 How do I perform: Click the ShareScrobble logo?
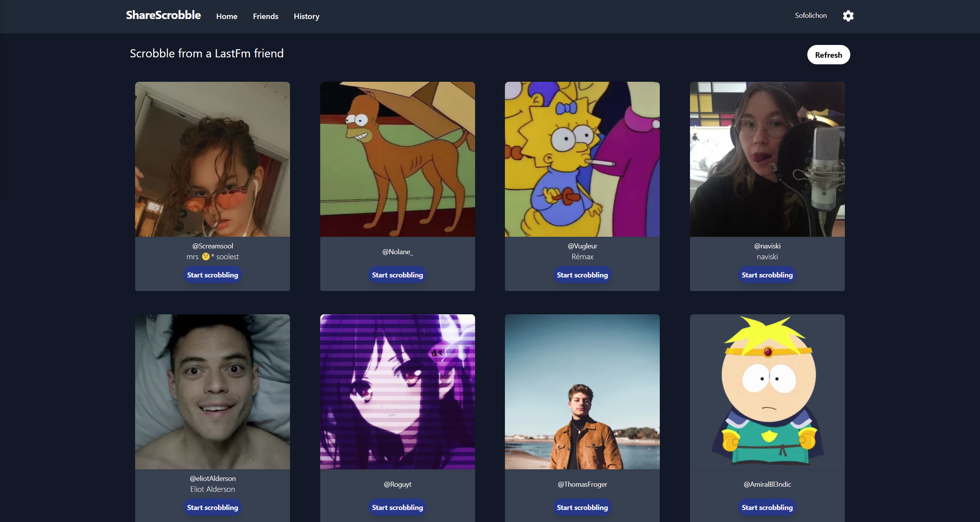(163, 15)
